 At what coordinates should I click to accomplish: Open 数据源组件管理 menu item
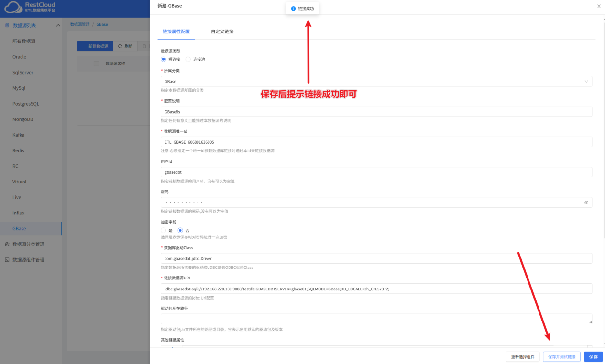click(x=28, y=260)
